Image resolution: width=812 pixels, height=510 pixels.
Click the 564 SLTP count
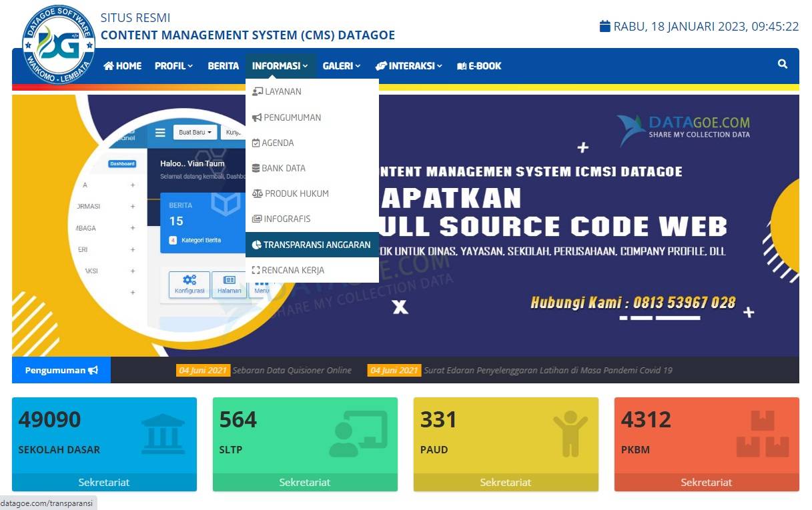(x=238, y=420)
